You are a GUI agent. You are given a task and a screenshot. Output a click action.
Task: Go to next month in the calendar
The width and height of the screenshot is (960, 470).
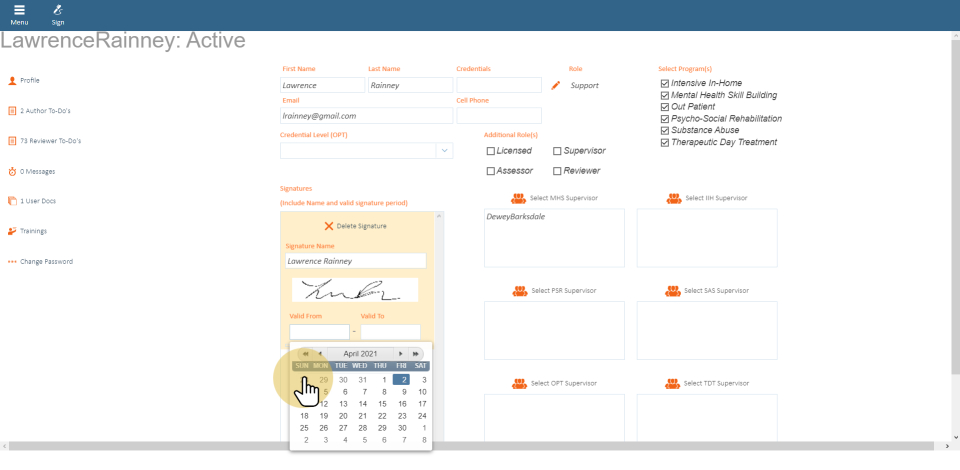click(x=401, y=354)
